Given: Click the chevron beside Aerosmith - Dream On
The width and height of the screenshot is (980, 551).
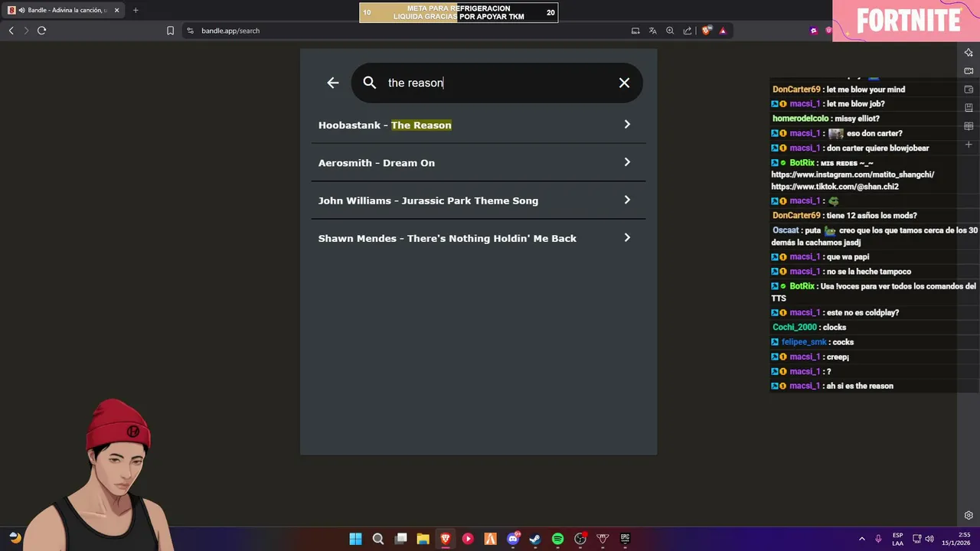Looking at the screenshot, I should click(627, 162).
